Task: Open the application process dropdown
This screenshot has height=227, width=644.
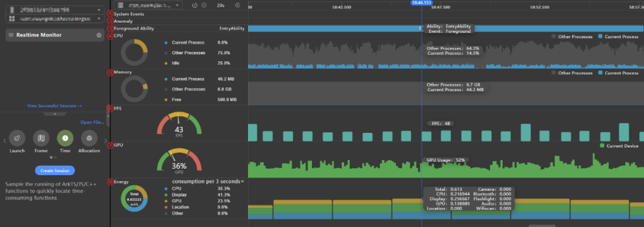Action: (x=55, y=19)
